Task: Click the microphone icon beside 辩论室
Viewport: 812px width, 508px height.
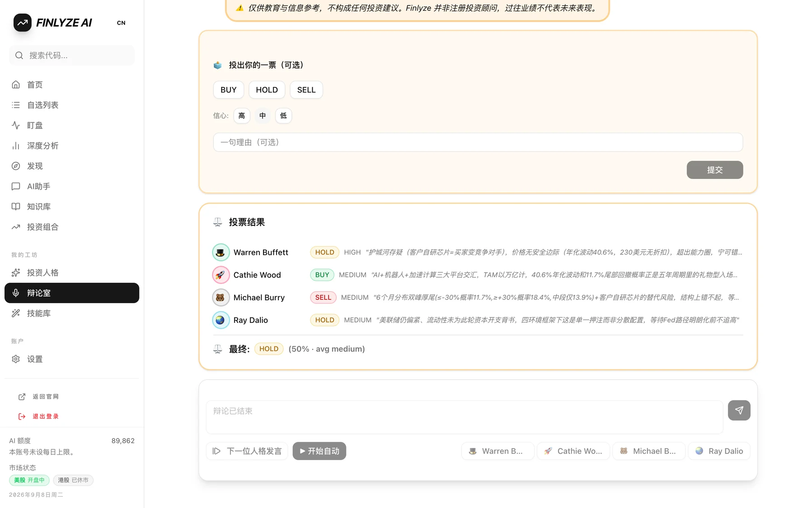Action: click(x=16, y=293)
